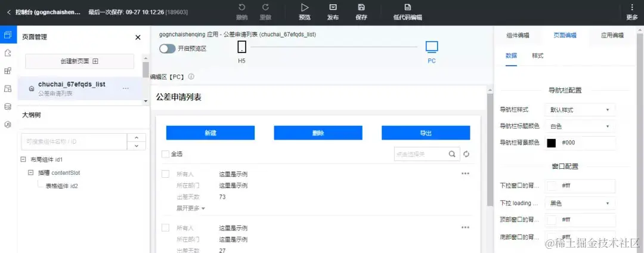Click the home icon beside chuchai_67efqds_list
Screen dimensions: 644x253
[x=31, y=89]
